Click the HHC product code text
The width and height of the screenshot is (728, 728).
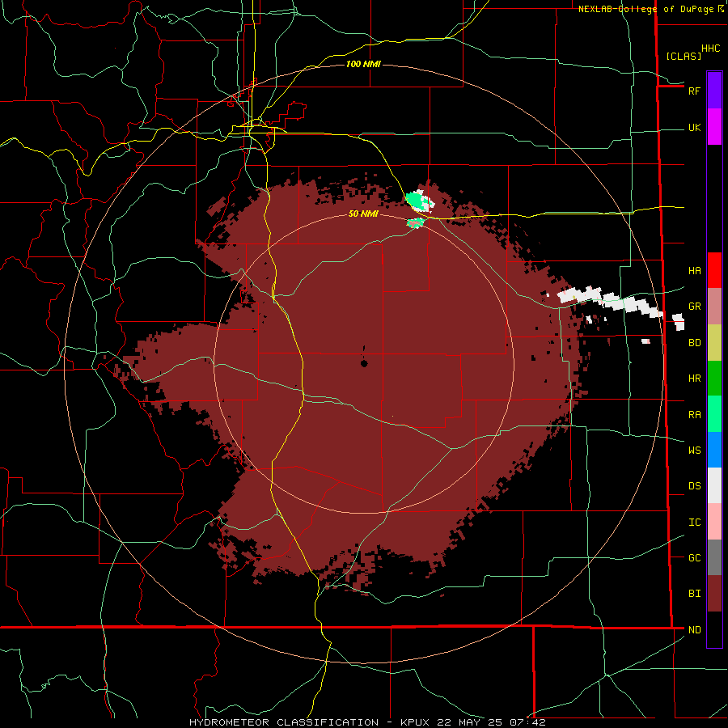coord(711,49)
